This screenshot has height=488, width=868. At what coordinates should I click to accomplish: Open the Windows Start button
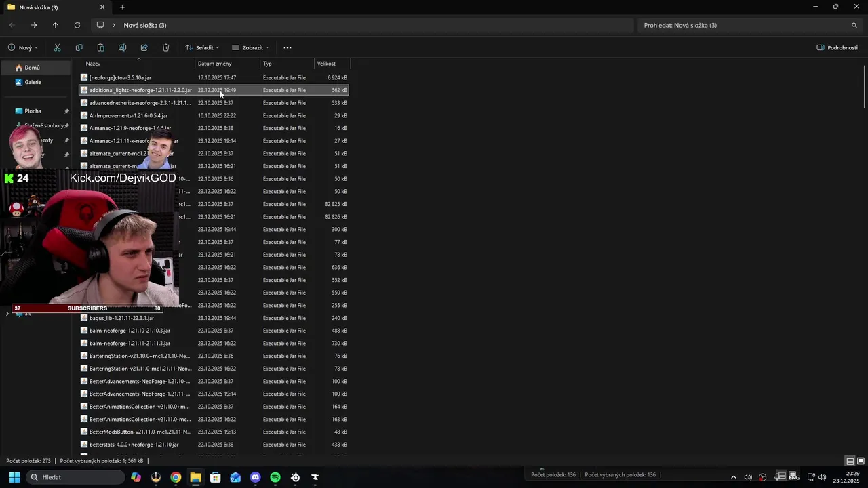point(14,477)
